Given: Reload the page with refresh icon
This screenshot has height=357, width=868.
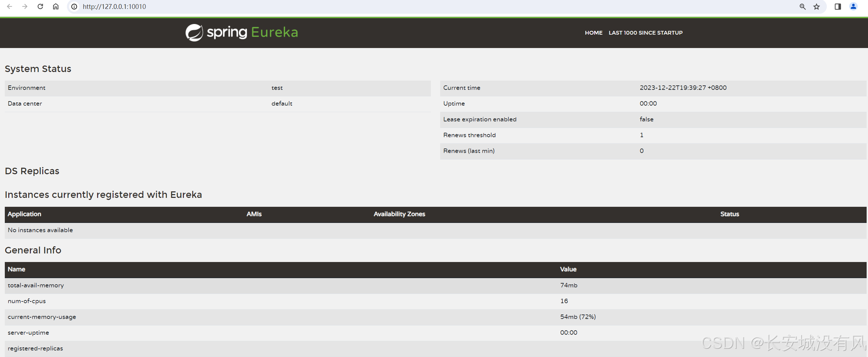Looking at the screenshot, I should point(40,7).
